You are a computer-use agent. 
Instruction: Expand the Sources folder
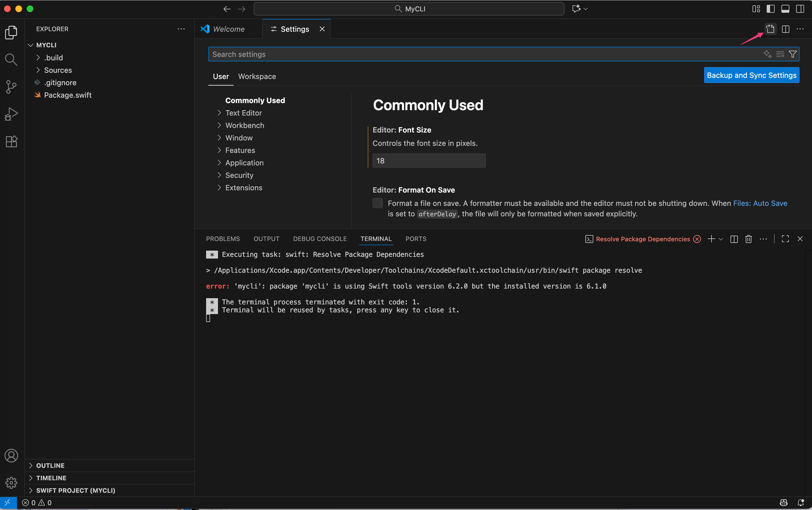[x=58, y=70]
